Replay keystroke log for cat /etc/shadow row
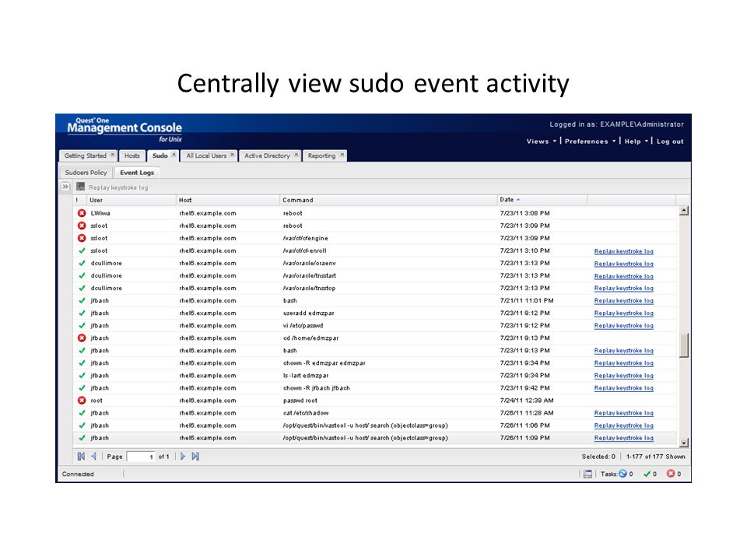The image size is (747, 560). [623, 413]
